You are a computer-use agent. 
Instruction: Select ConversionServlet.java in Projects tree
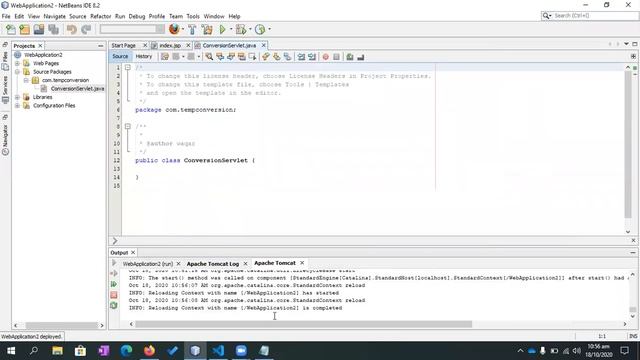coord(77,89)
